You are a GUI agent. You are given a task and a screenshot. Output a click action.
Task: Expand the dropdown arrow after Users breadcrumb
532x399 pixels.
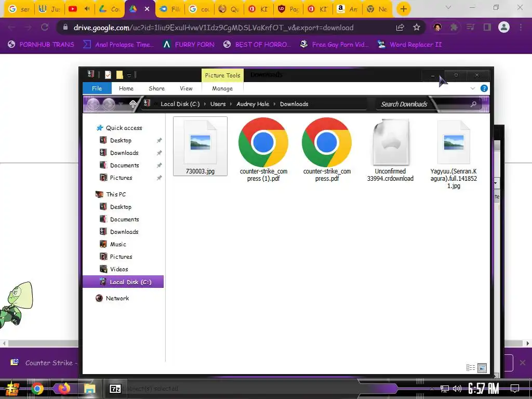tap(231, 104)
